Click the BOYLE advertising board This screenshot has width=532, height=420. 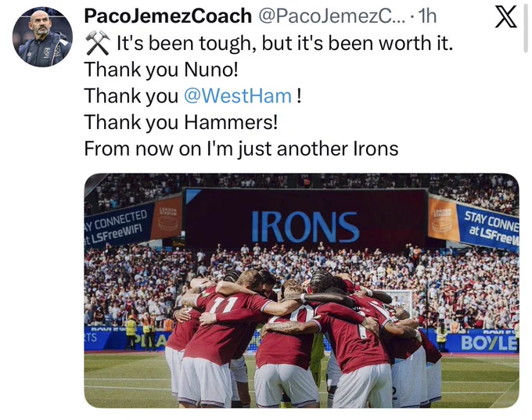[x=488, y=343]
